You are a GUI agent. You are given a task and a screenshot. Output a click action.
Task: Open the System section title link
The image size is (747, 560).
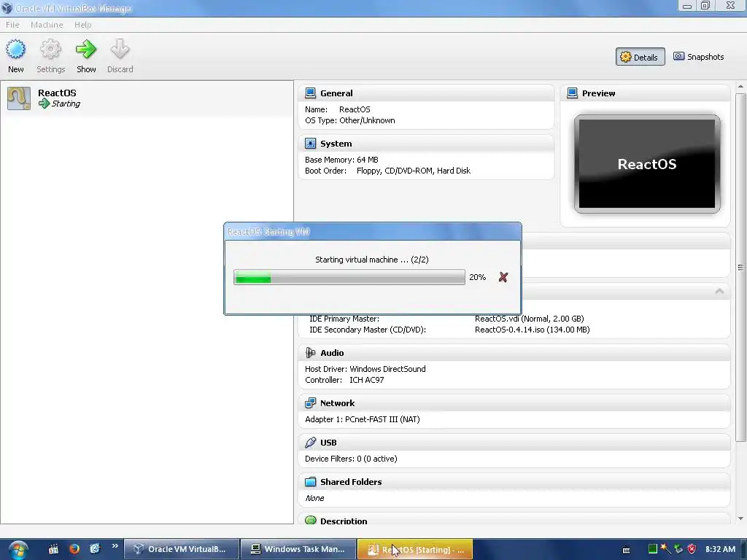336,144
